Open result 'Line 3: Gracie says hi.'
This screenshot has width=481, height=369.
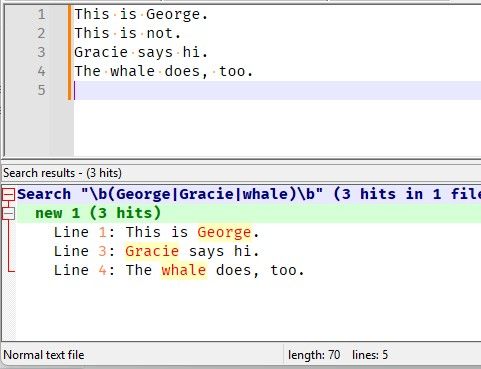157,251
